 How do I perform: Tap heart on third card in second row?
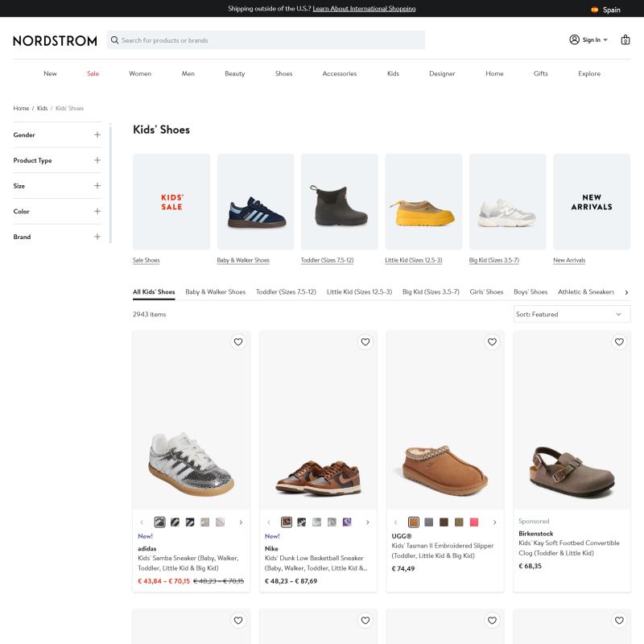coord(492,620)
